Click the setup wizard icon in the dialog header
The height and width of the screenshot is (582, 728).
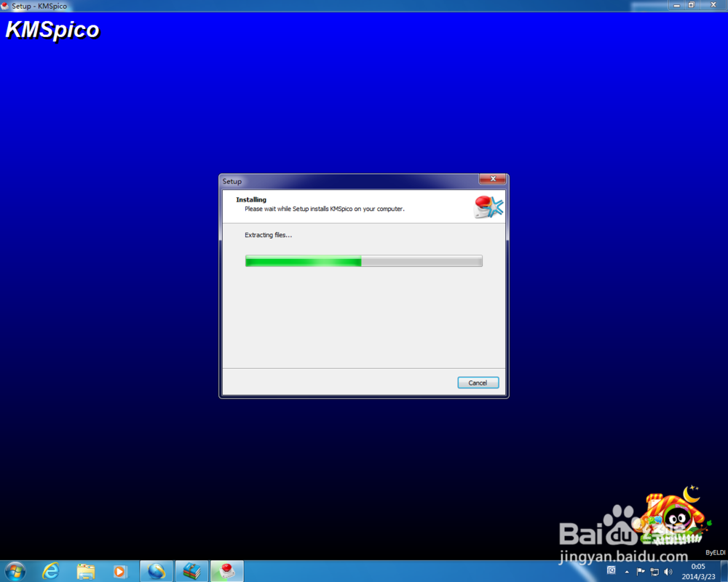point(488,207)
